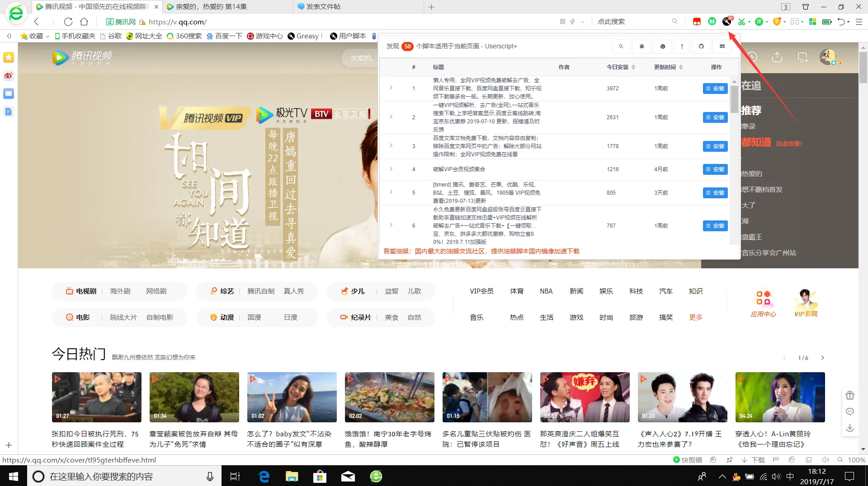This screenshot has height=486, width=868.
Task: Open the mail sidebar icon
Action: pyautogui.click(x=9, y=93)
